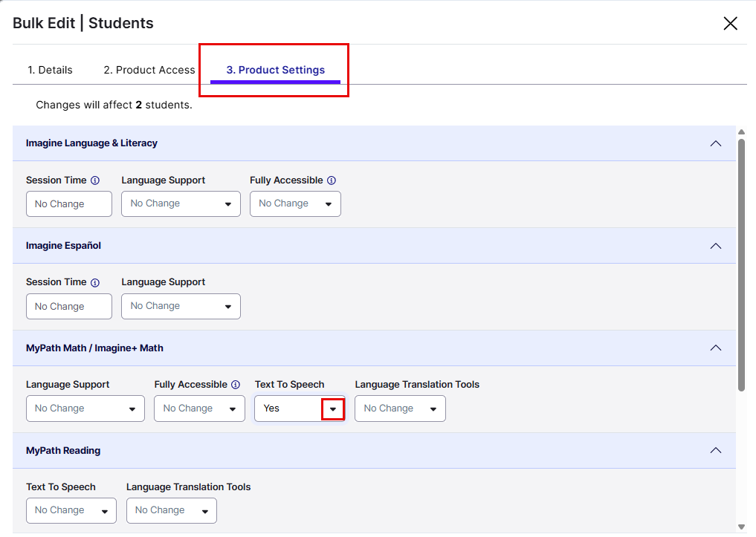Open Fully Accessible dropdown under Imagine Language & Literacy
Screen dimensions: 756x537
(x=295, y=204)
